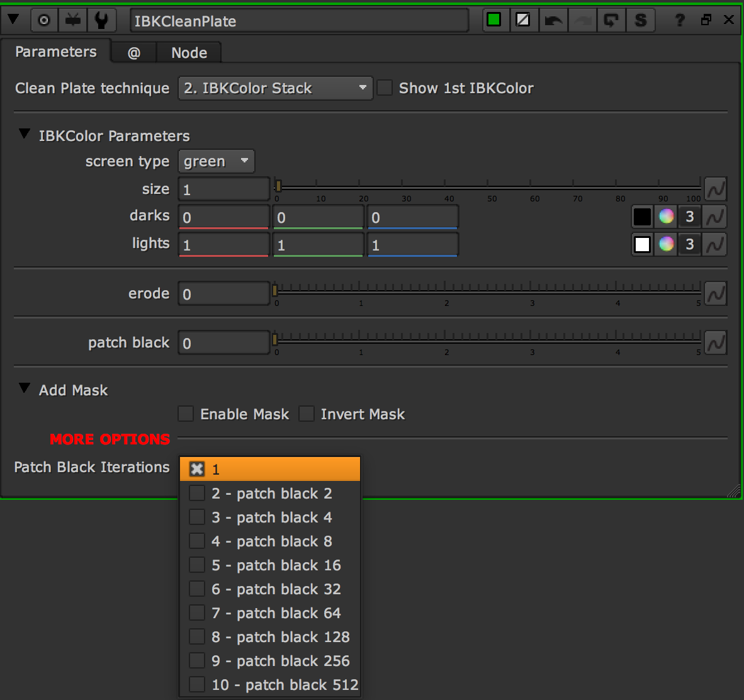Click the IBKCleanPlate node name field

[x=299, y=21]
